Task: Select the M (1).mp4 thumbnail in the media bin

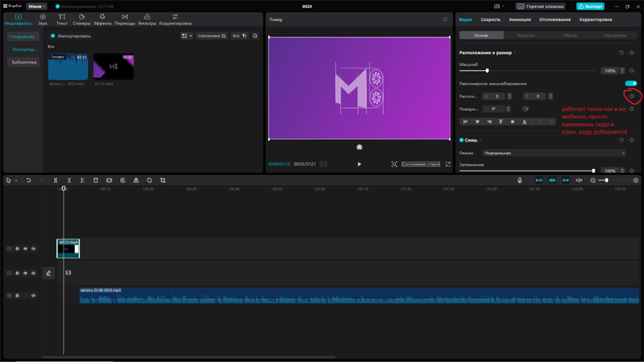Action: tap(114, 67)
